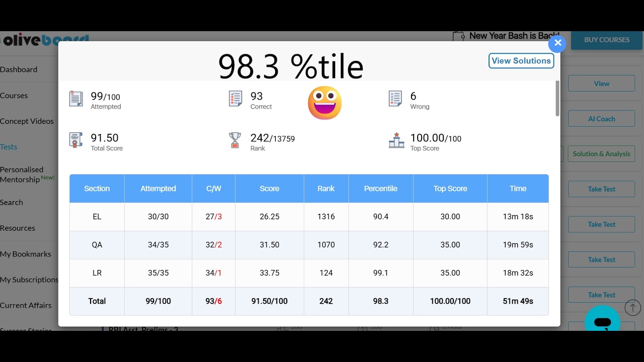Open My Bookmarks in the sidebar
The height and width of the screenshot is (362, 644).
pyautogui.click(x=26, y=254)
